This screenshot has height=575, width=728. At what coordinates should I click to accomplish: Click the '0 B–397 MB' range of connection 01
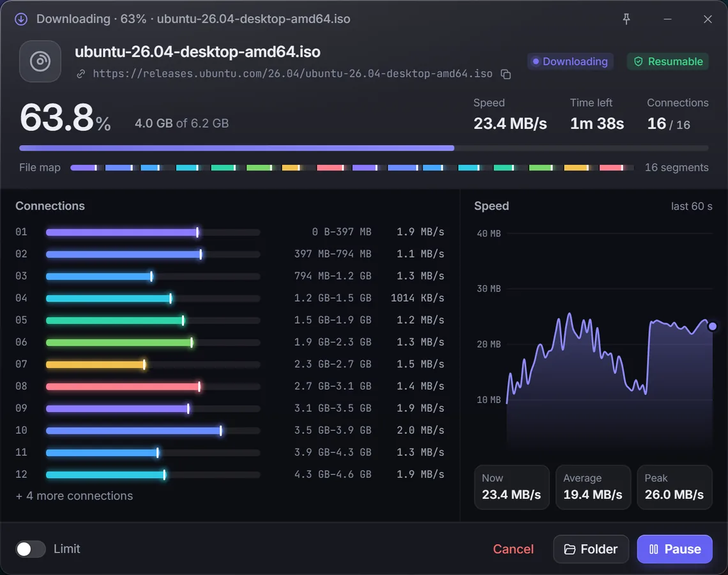point(341,232)
